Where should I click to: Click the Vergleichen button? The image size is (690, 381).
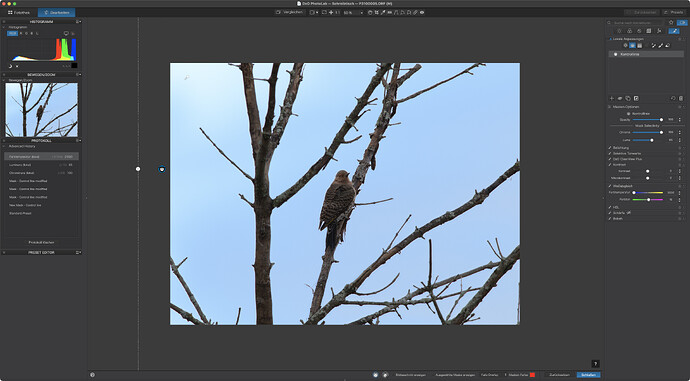coord(290,12)
